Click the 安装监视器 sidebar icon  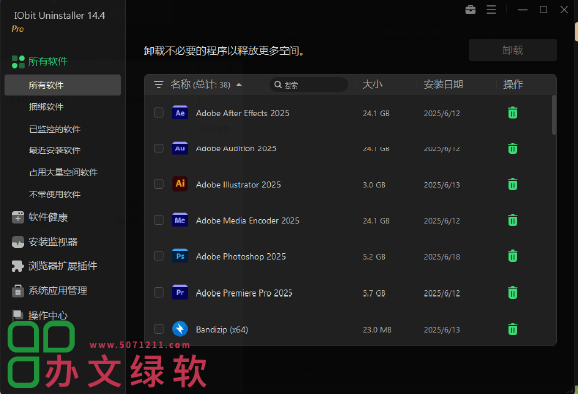pyautogui.click(x=18, y=242)
